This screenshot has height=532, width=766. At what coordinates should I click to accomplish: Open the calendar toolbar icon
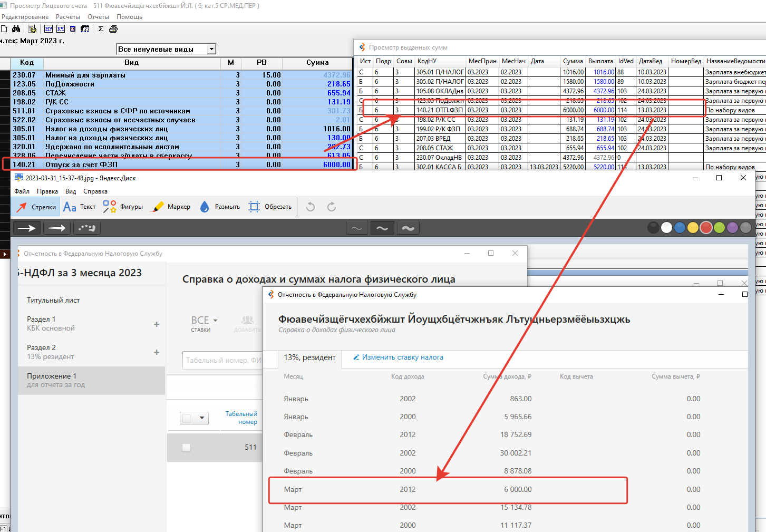pyautogui.click(x=73, y=29)
